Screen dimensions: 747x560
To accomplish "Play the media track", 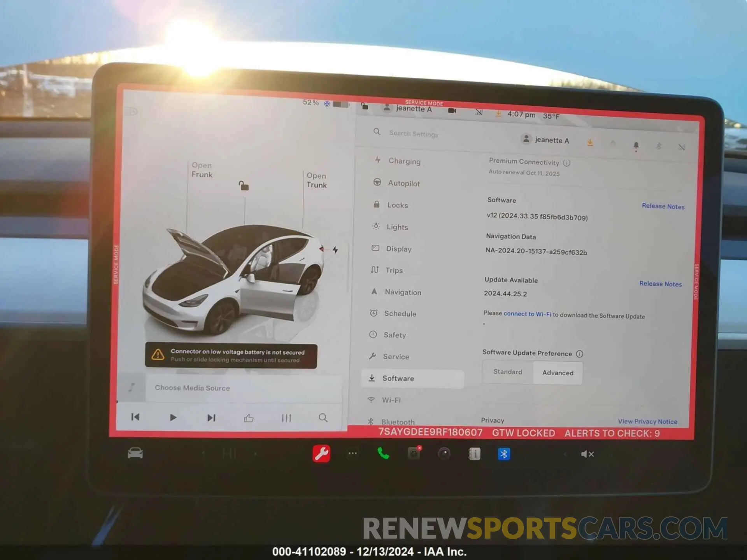I will pyautogui.click(x=173, y=417).
